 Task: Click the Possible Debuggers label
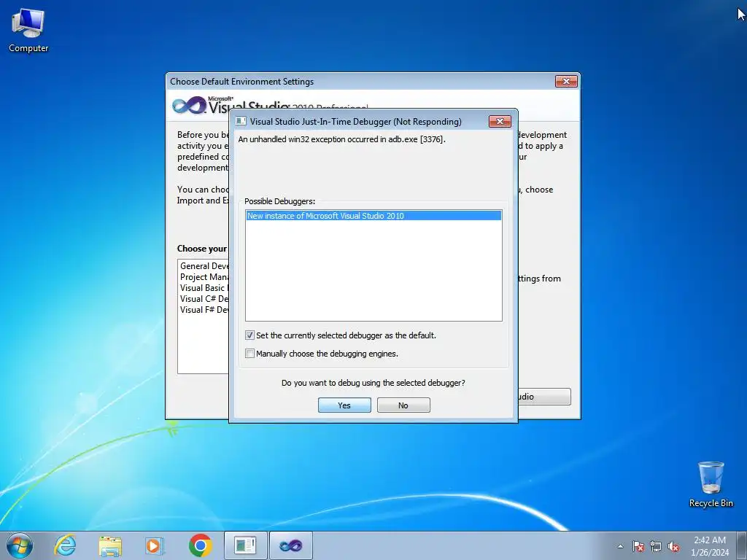coord(279,201)
